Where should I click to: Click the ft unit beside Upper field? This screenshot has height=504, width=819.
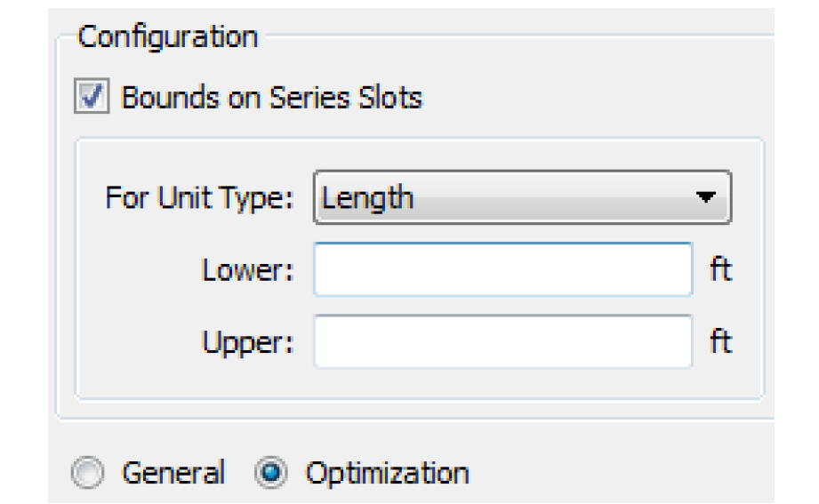720,341
